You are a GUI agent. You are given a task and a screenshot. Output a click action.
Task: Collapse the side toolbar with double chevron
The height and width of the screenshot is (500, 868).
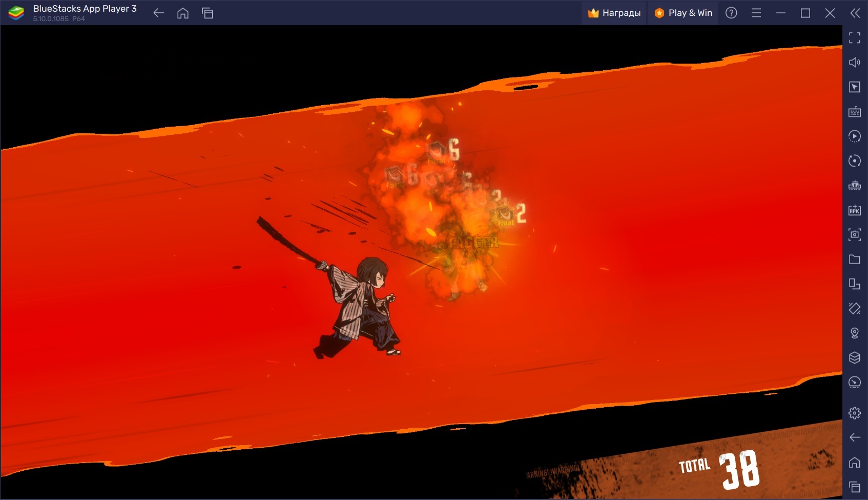pyautogui.click(x=855, y=13)
